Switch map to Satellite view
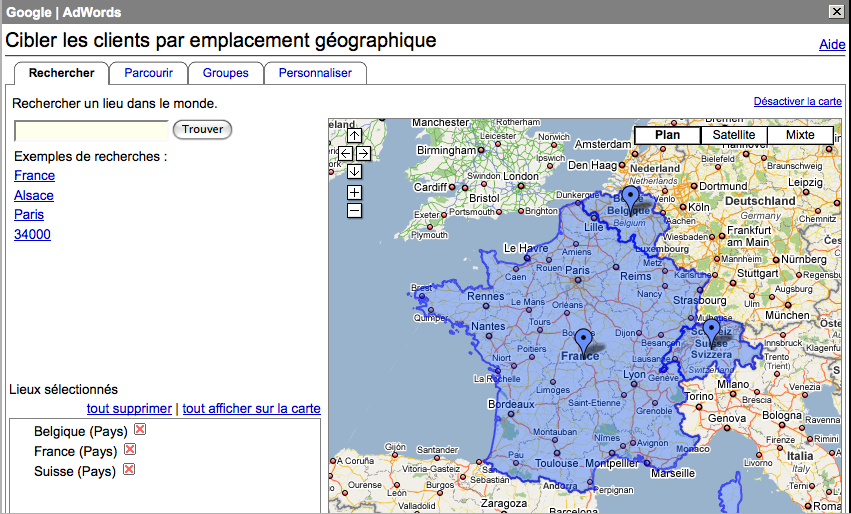This screenshot has width=851, height=514. tap(733, 135)
